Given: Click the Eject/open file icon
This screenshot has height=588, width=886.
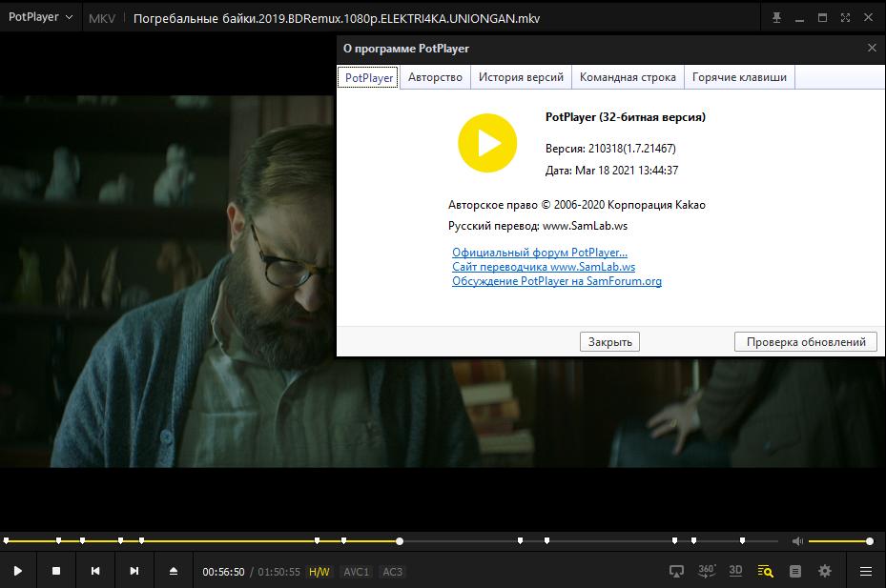Looking at the screenshot, I should pyautogui.click(x=174, y=571).
